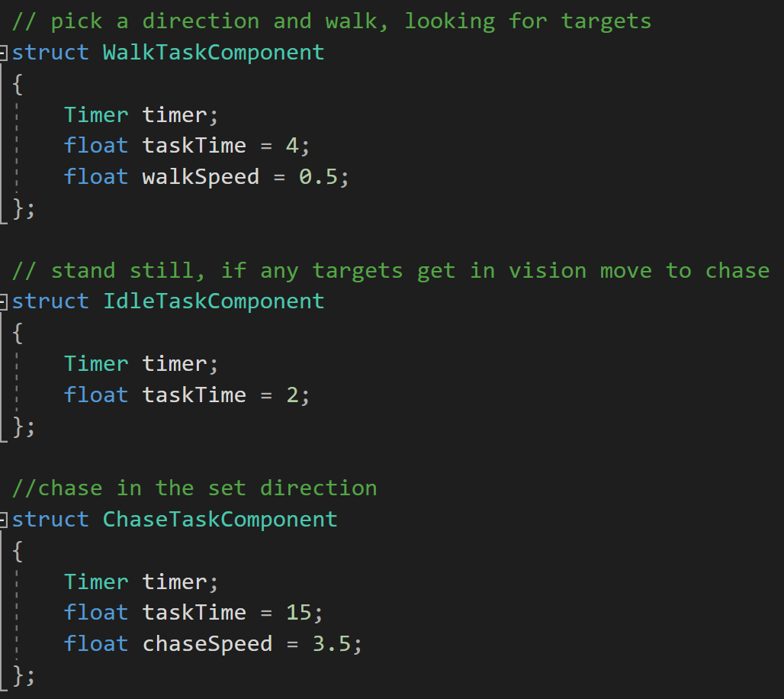The width and height of the screenshot is (784, 699).
Task: Click the float keyword before walkSpeed
Action: click(96, 177)
